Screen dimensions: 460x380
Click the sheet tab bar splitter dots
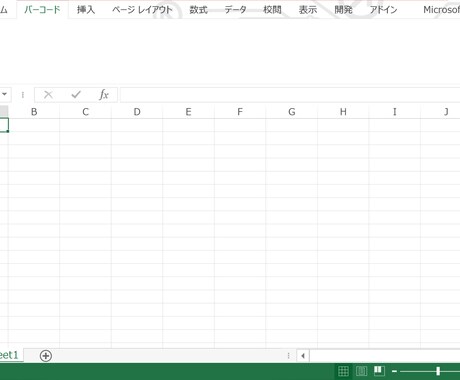point(288,356)
